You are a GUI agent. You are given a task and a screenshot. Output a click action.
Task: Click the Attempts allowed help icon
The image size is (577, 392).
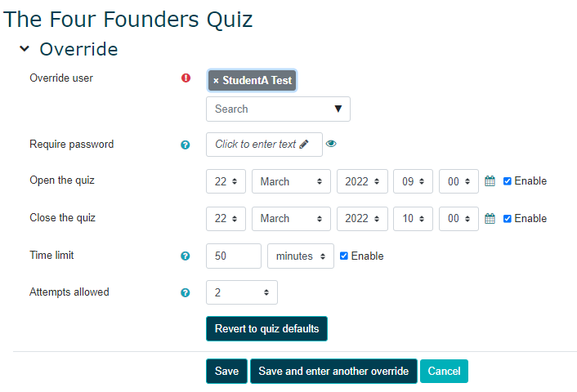click(x=185, y=292)
